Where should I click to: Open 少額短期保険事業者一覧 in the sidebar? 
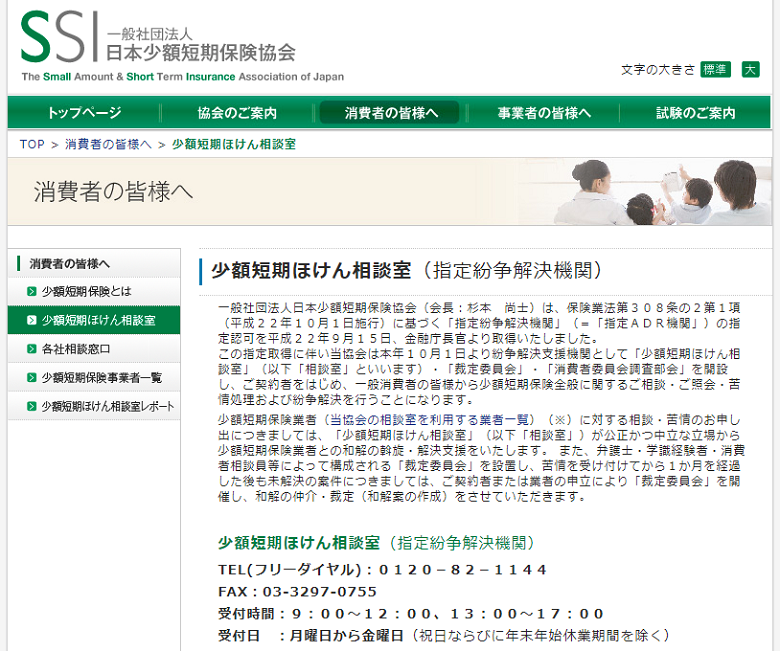(x=94, y=378)
